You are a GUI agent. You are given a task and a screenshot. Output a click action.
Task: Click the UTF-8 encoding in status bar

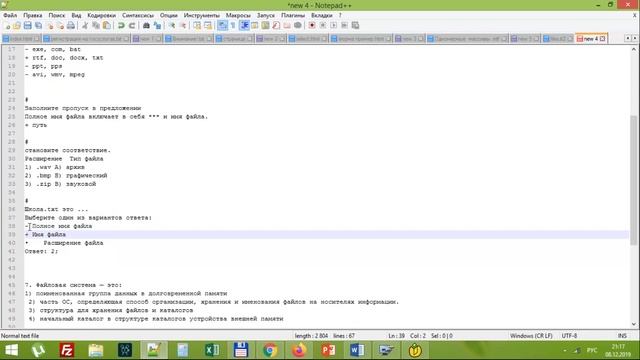(x=569, y=336)
